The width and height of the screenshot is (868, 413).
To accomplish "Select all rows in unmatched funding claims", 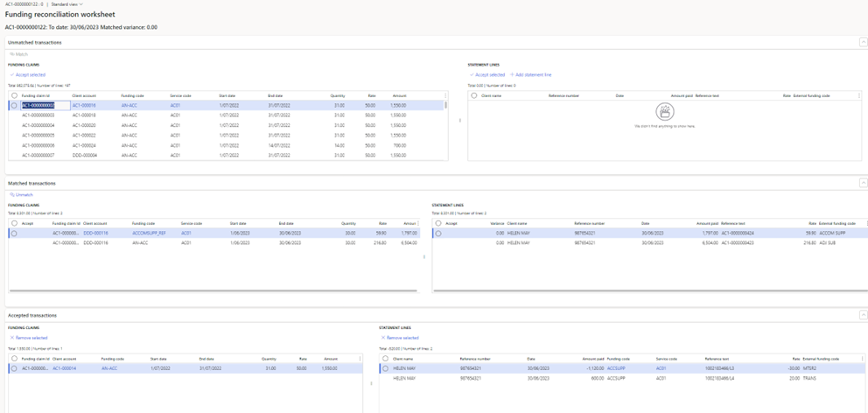I will point(14,95).
